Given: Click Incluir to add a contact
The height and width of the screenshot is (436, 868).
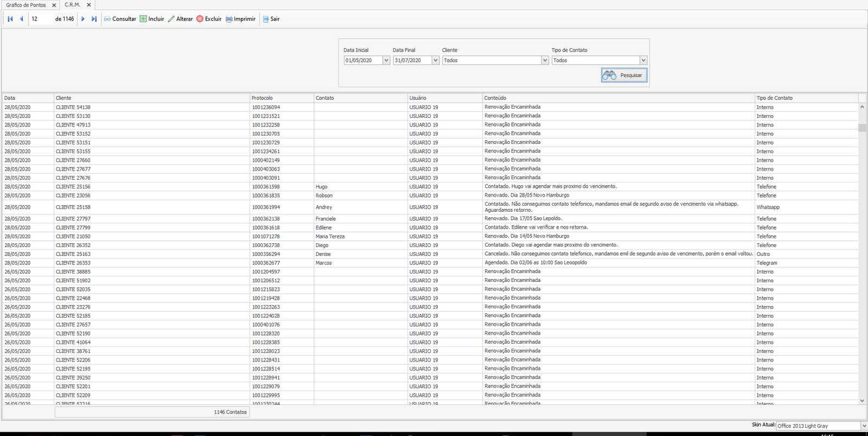Looking at the screenshot, I should [x=143, y=19].
